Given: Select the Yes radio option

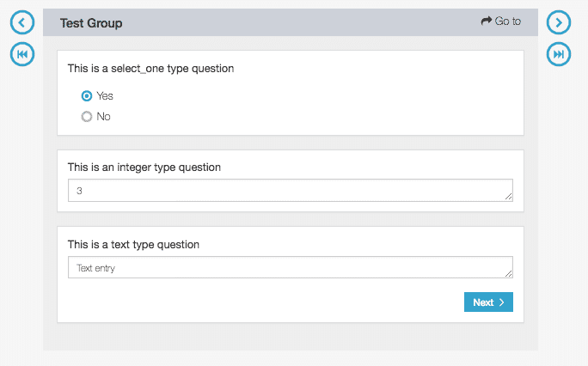Looking at the screenshot, I should [87, 96].
